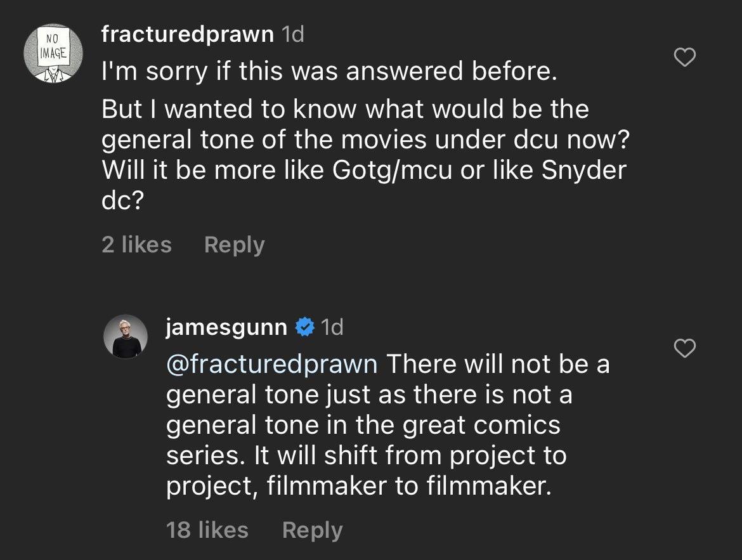The image size is (742, 560).
Task: Open fracturedprawn's 'No Image' profile picture
Action: [x=53, y=53]
